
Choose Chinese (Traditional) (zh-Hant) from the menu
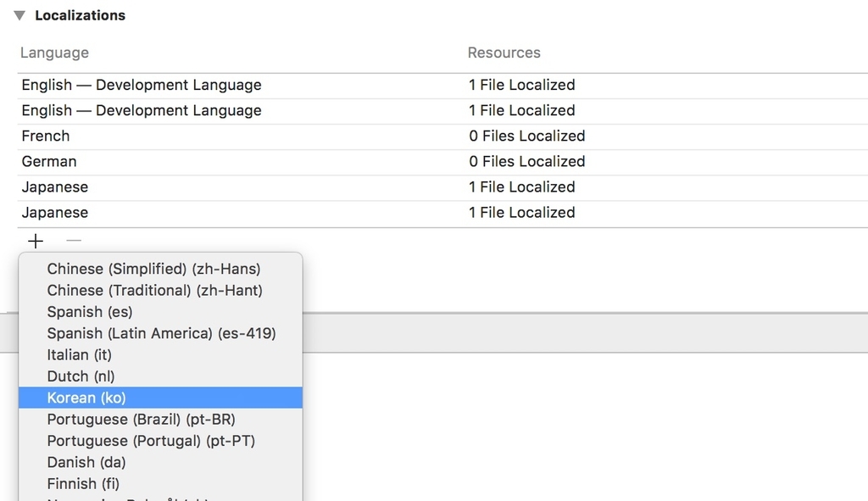(160, 291)
